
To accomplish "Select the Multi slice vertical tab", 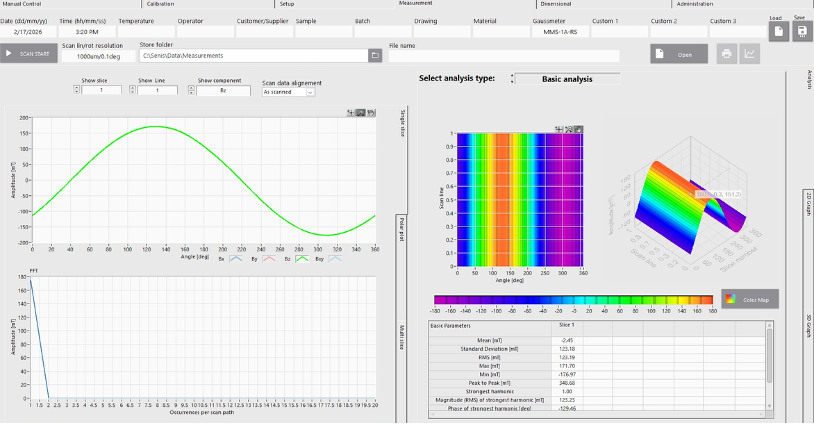I will 402,337.
